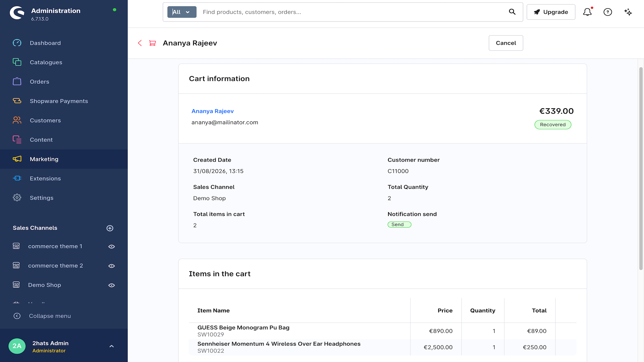Click the Marketing megaphone icon
Image resolution: width=644 pixels, height=362 pixels.
pyautogui.click(x=17, y=159)
